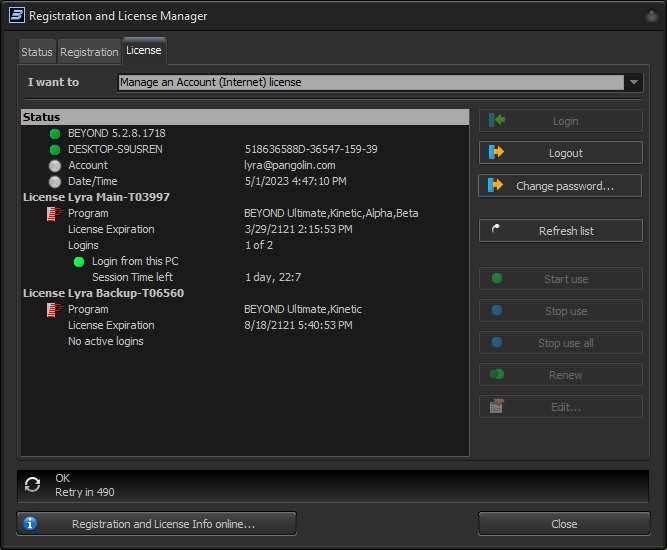Open the 'I want to' dropdown arrow
Viewport: 667px width, 550px height.
click(x=634, y=82)
